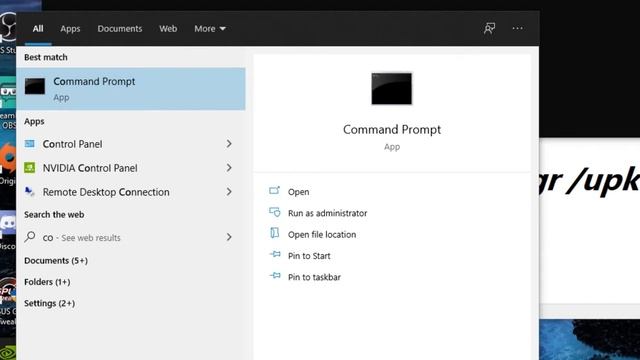Screen dimensions: 640x360
Task: Click the Pin to taskbar pin icon
Action: click(275, 276)
